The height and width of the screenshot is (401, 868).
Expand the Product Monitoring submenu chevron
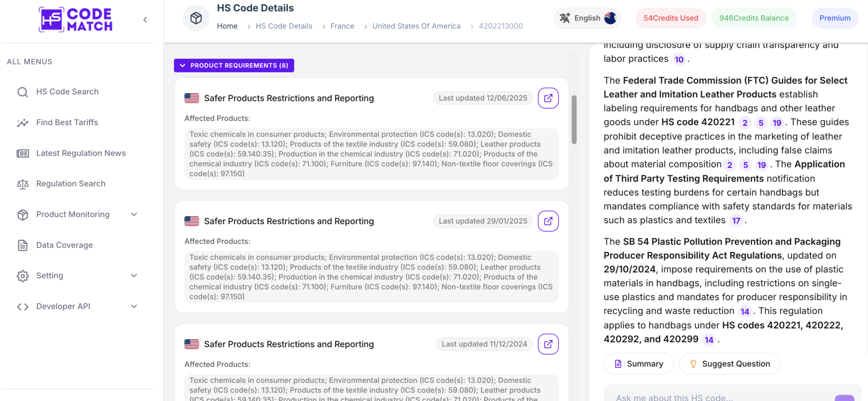(x=134, y=214)
